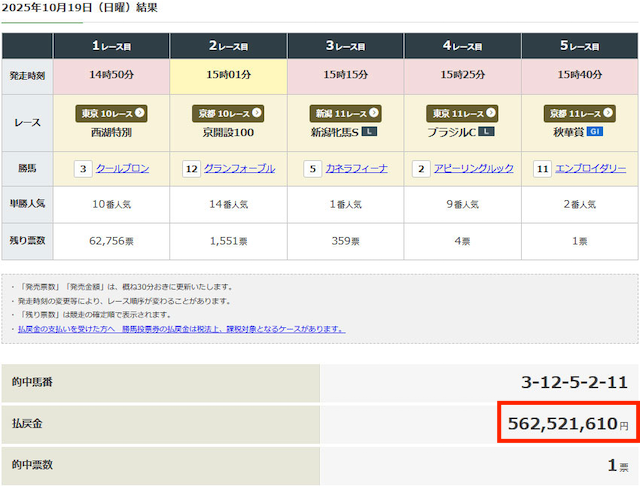Click the L badge next to 新潟牝馬S
This screenshot has height=486, width=640.
[368, 131]
